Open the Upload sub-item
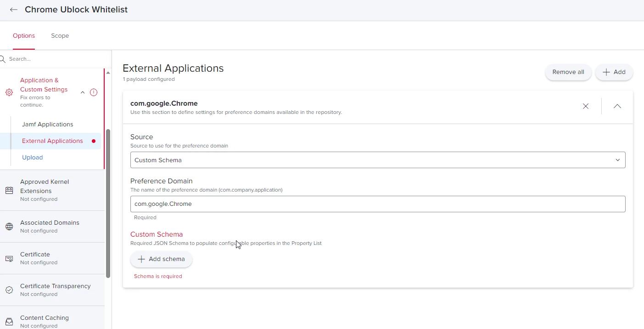This screenshot has height=329, width=644. click(33, 158)
